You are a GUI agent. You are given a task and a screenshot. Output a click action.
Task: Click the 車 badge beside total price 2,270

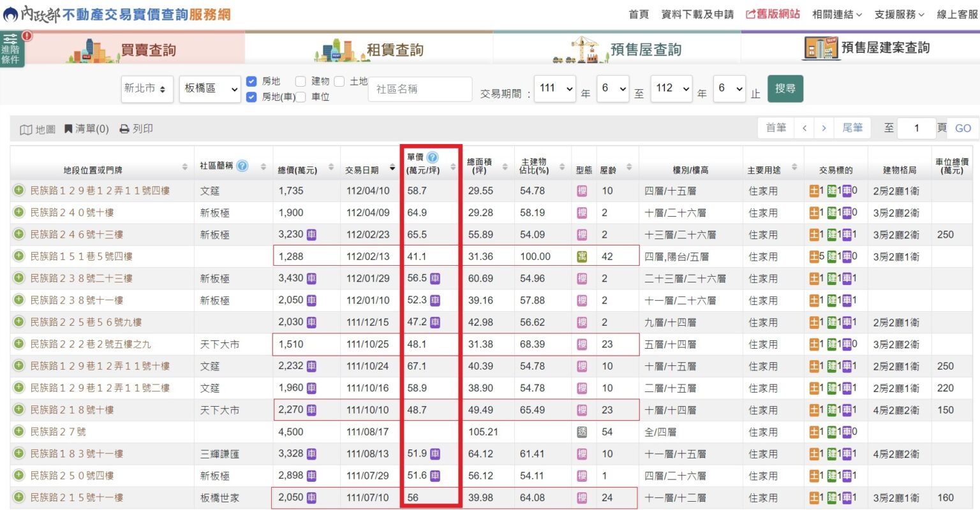[311, 410]
